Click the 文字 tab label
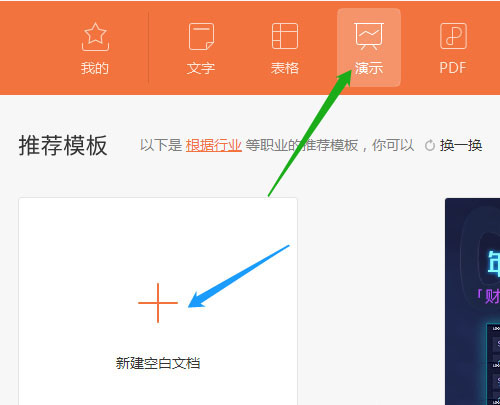Screen dimensions: 500x405 201,68
